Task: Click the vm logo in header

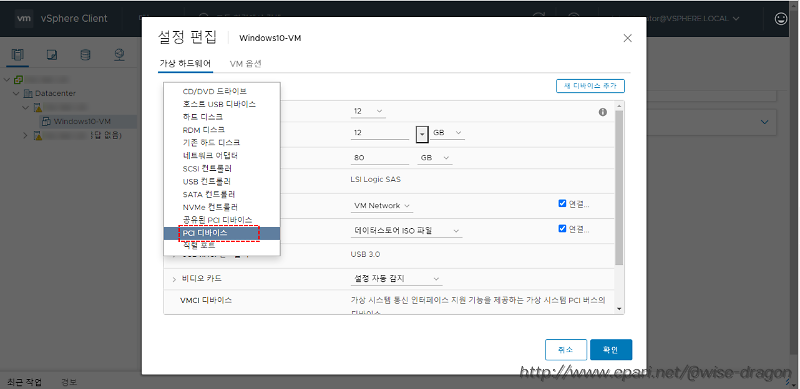Action: [x=24, y=18]
